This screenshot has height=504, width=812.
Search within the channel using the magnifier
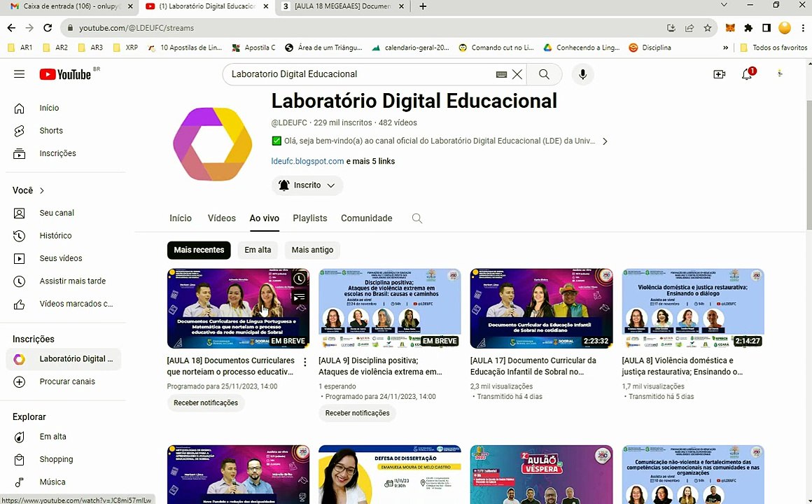tap(417, 218)
